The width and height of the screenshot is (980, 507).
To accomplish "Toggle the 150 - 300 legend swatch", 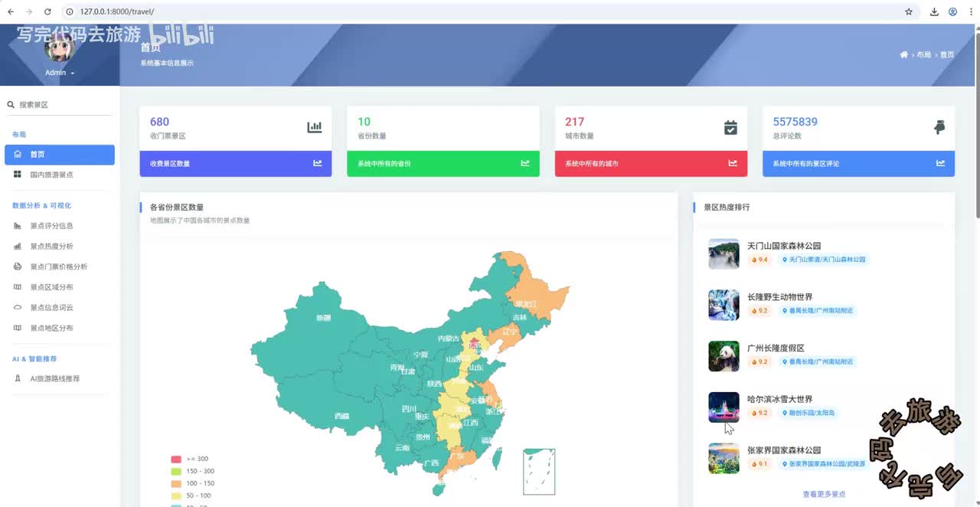I will tap(176, 471).
